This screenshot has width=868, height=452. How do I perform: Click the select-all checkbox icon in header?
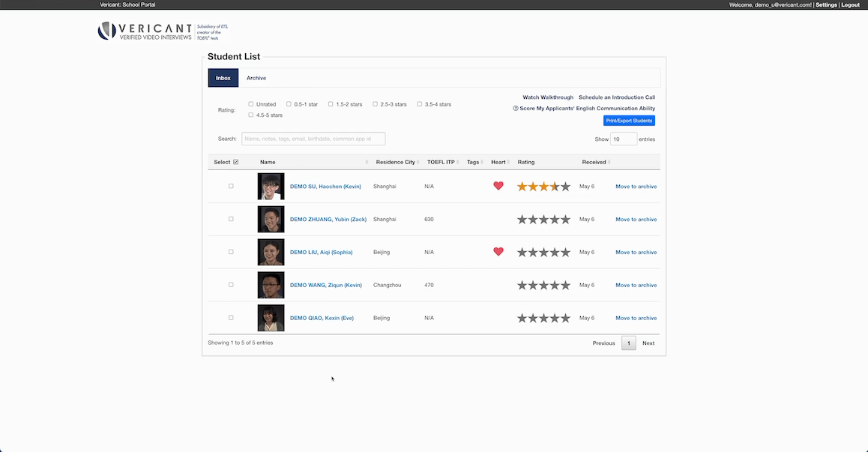236,162
